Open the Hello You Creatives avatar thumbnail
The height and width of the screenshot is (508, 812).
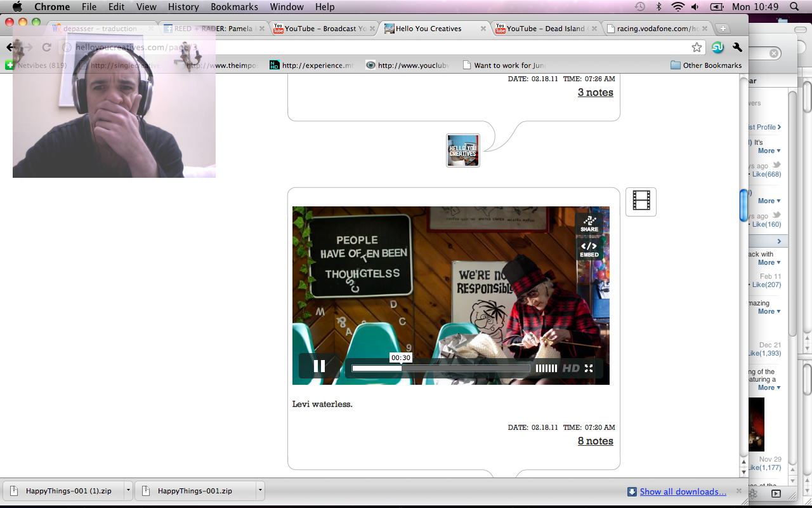462,150
